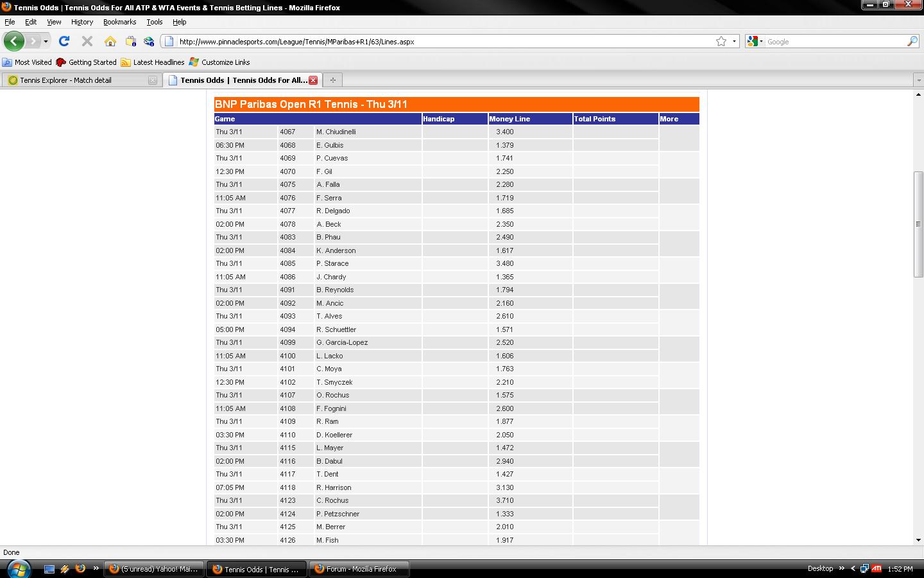The height and width of the screenshot is (578, 924).
Task: Open the Google search engine selector
Action: pos(755,41)
